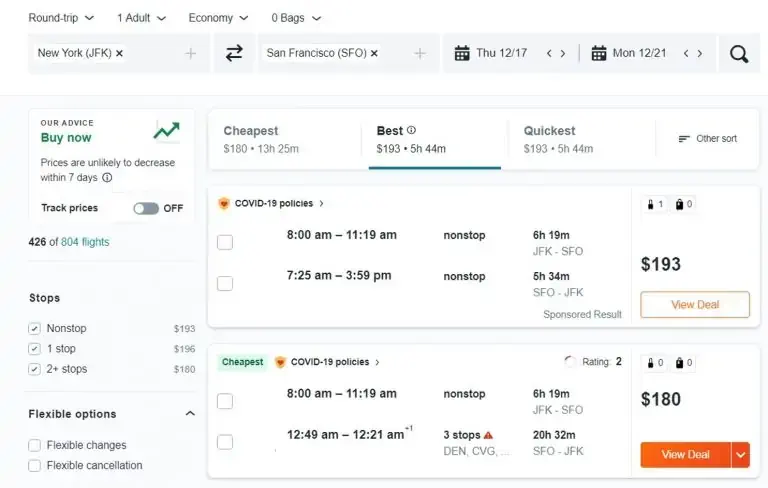This screenshot has width=768, height=488.
Task: Select the 8:00 am flight in $180 result
Action: tap(225, 401)
